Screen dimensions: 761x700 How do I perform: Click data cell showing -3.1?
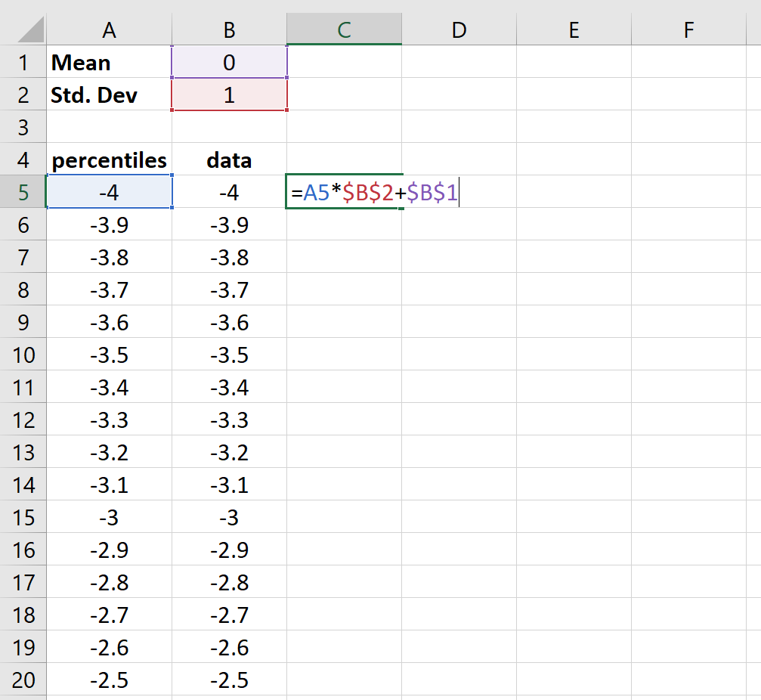[229, 485]
